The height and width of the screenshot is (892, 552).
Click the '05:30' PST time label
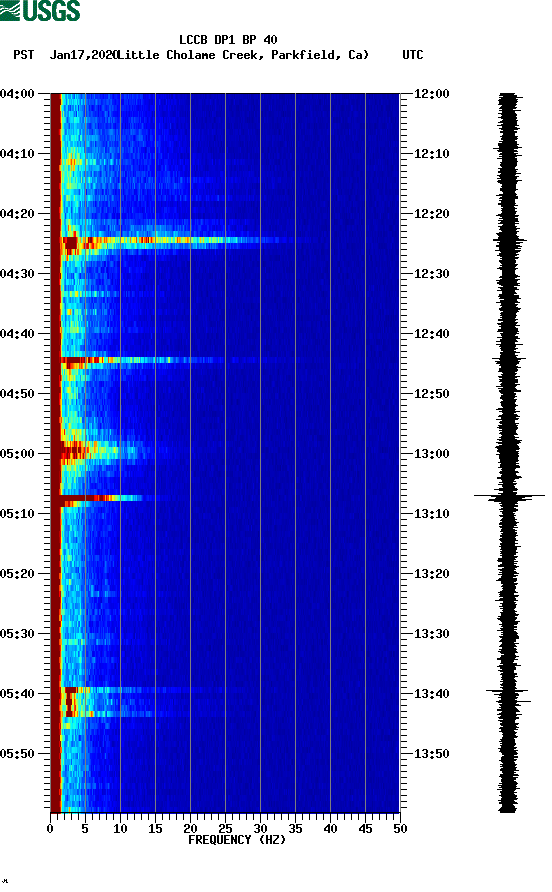(17, 634)
